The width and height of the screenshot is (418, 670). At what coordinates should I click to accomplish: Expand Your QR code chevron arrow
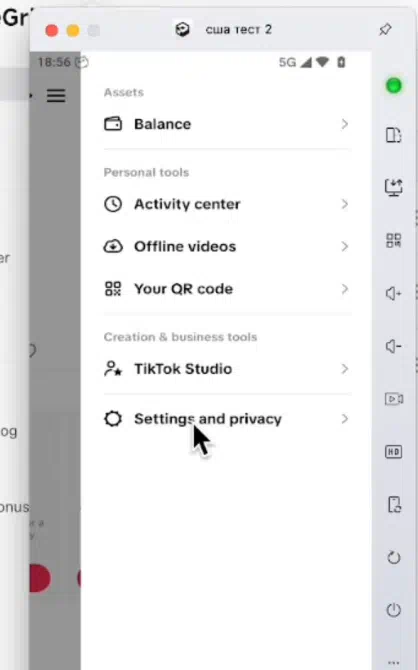click(x=344, y=289)
